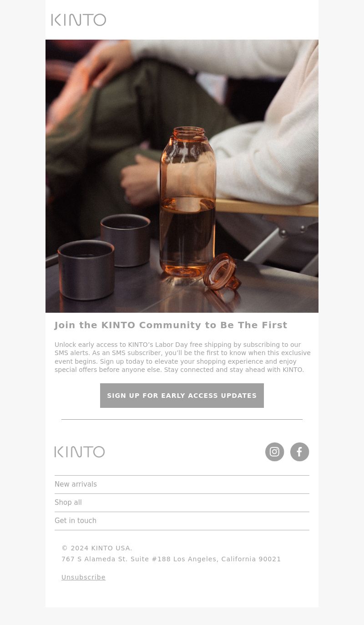Click the divider line below signup button
This screenshot has width=364, height=625.
182,419
